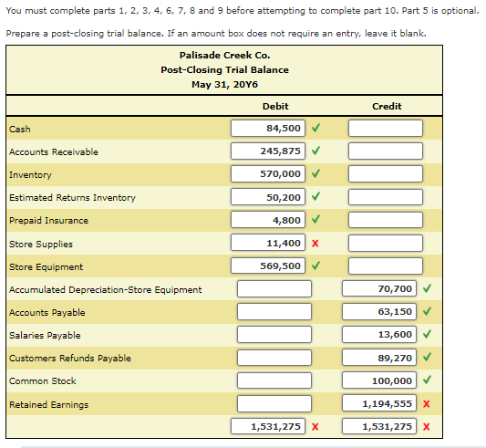Click the checkmark beside Accumulated Depreciation credit
Viewport: 486px width, 448px height.
427,288
